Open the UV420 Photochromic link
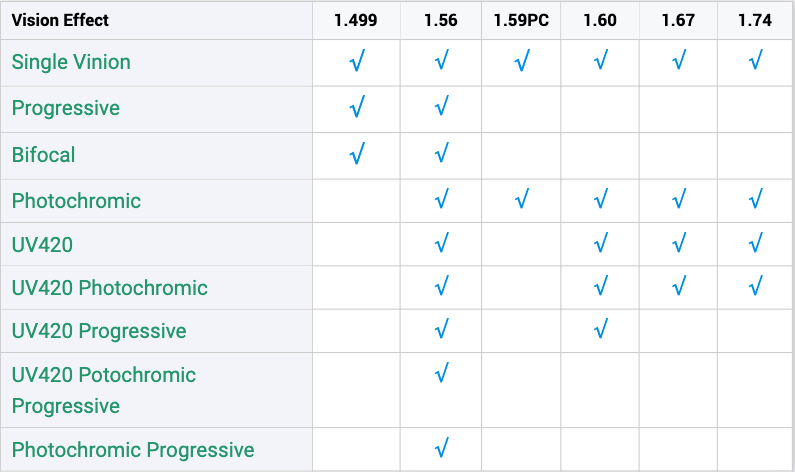Screen dimensions: 795x472 110,288
